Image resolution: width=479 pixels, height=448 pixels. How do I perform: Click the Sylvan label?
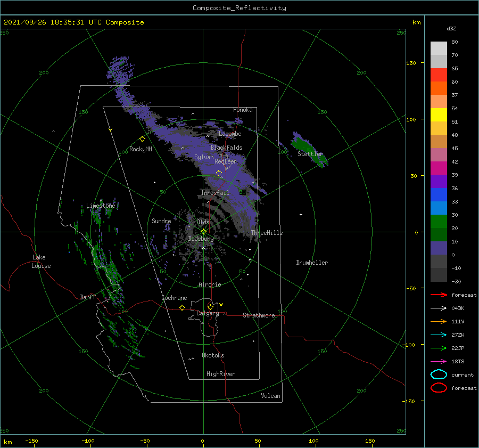204,157
